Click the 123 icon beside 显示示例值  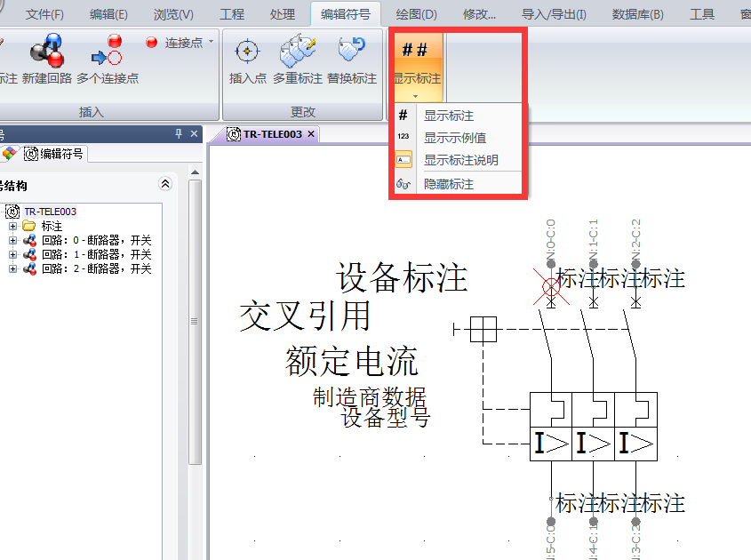click(403, 137)
